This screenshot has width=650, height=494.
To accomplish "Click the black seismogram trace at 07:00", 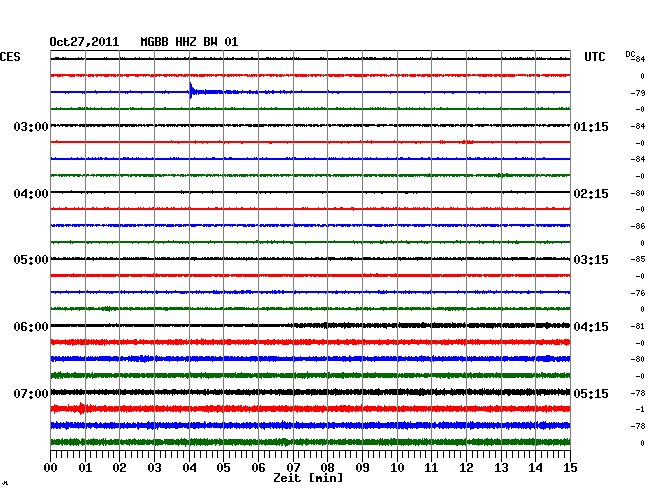I will [x=310, y=392].
